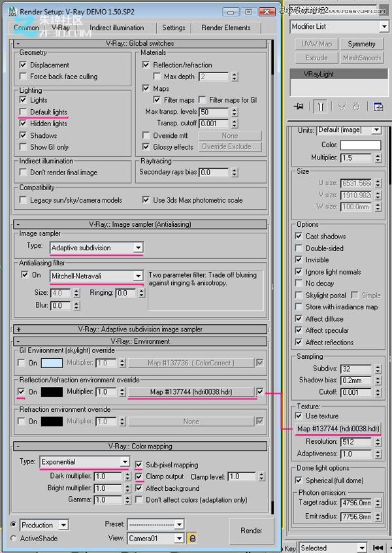
Task: Click the Symmetry modifier button
Action: point(361,44)
